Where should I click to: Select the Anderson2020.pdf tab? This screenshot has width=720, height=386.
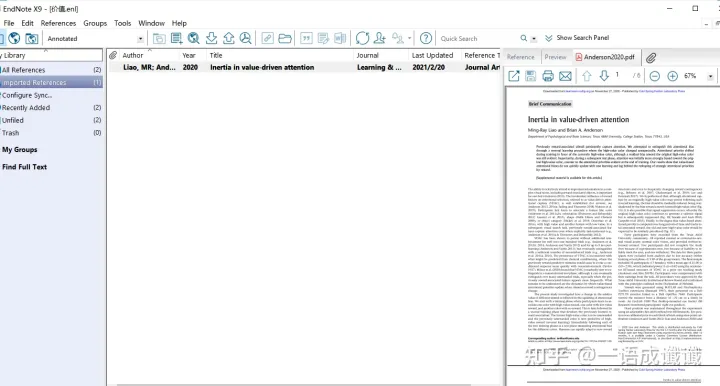(x=605, y=57)
